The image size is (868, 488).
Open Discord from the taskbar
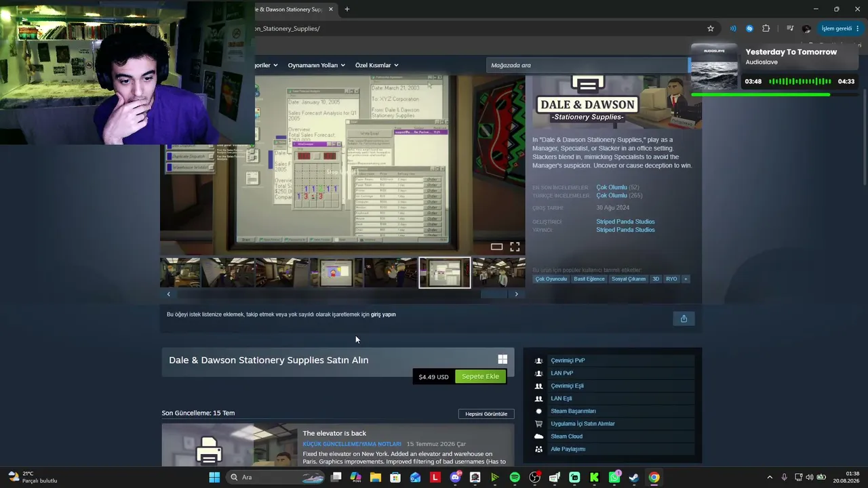click(x=455, y=477)
